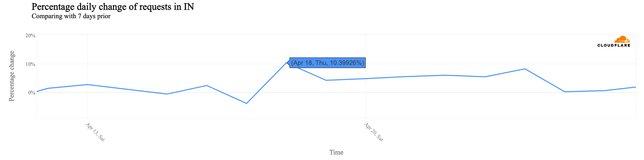Click the chart title text

click(113, 7)
